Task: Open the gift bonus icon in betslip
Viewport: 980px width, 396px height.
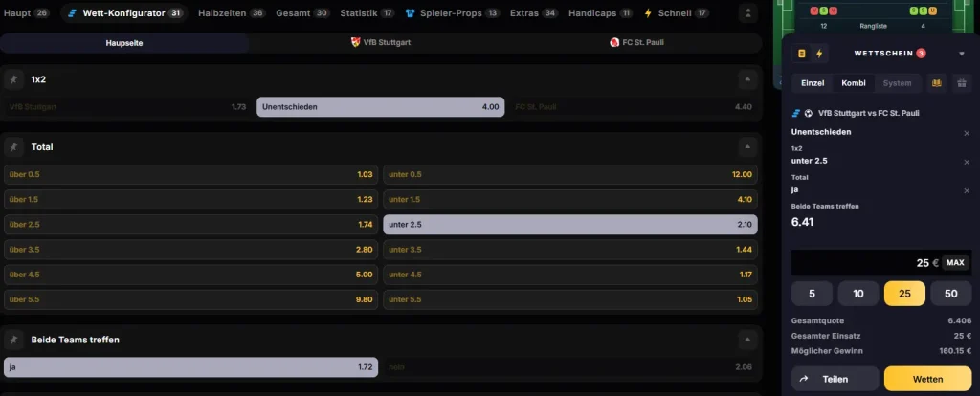Action: click(962, 83)
